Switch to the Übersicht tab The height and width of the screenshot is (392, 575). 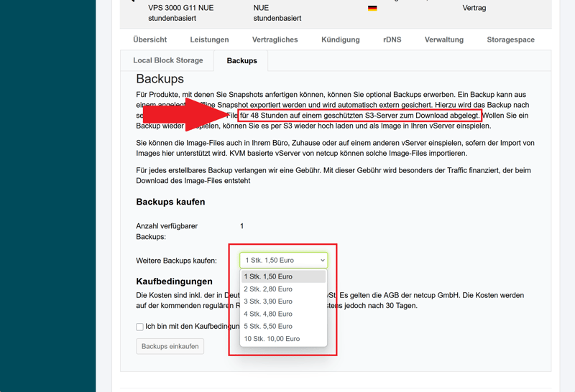[149, 39]
